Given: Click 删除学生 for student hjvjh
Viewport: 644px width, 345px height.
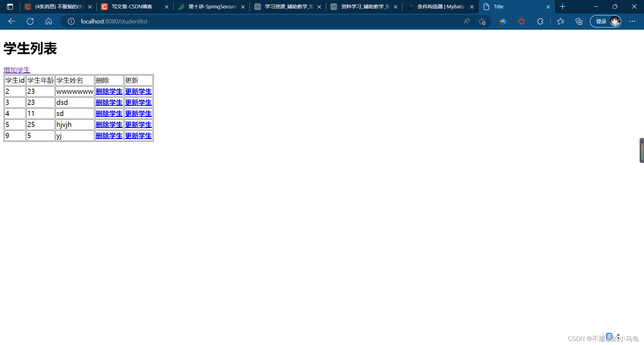Looking at the screenshot, I should (109, 125).
